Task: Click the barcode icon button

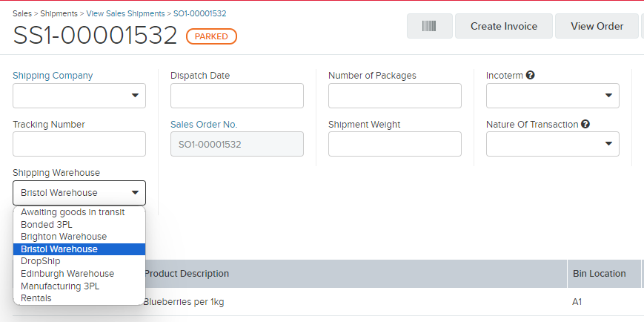Action: click(x=429, y=26)
